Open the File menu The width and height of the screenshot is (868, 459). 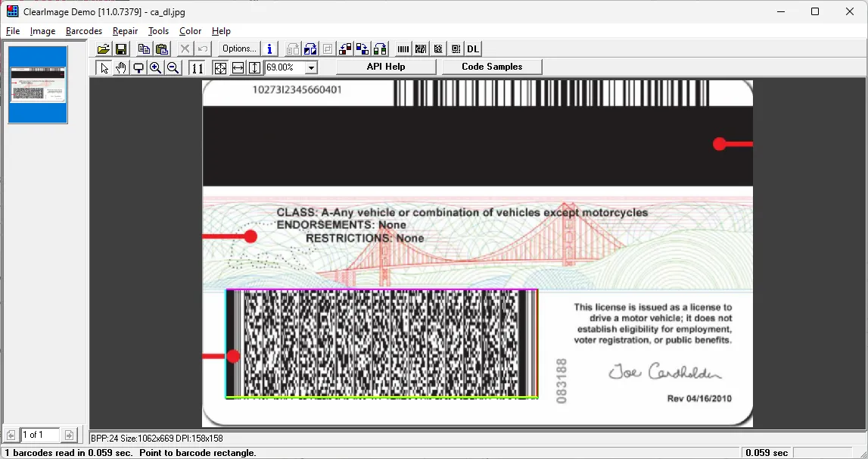tap(13, 31)
